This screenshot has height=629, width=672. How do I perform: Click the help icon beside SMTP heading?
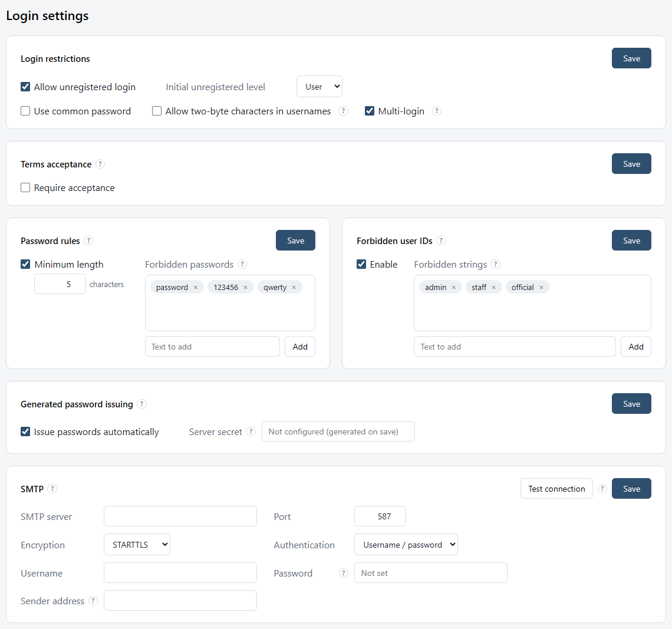pyautogui.click(x=52, y=489)
